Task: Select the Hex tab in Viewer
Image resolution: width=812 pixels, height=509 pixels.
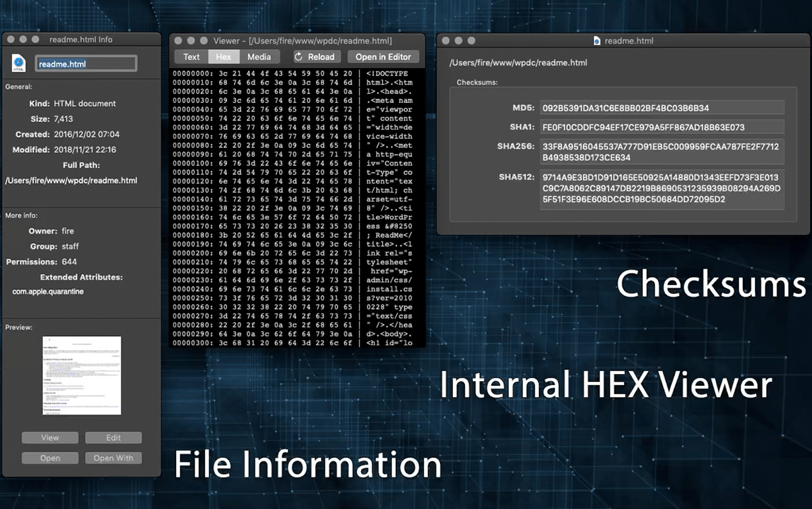Action: [224, 57]
